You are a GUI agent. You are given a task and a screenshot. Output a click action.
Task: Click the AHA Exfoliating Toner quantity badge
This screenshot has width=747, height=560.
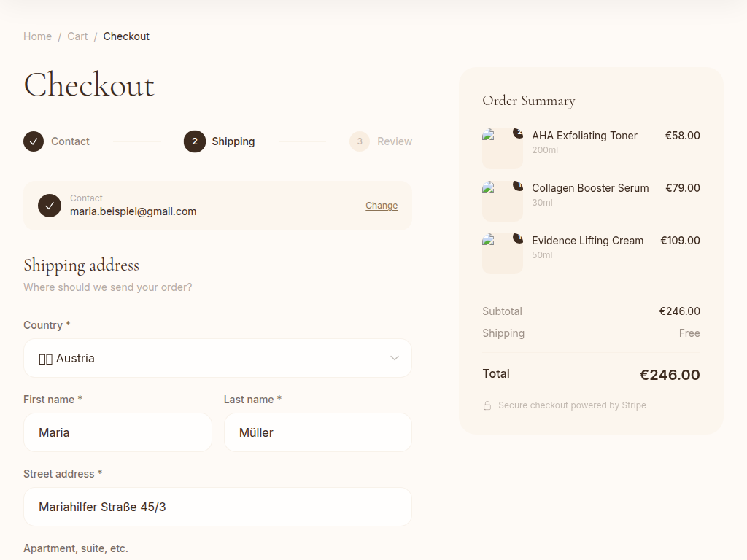(x=518, y=133)
